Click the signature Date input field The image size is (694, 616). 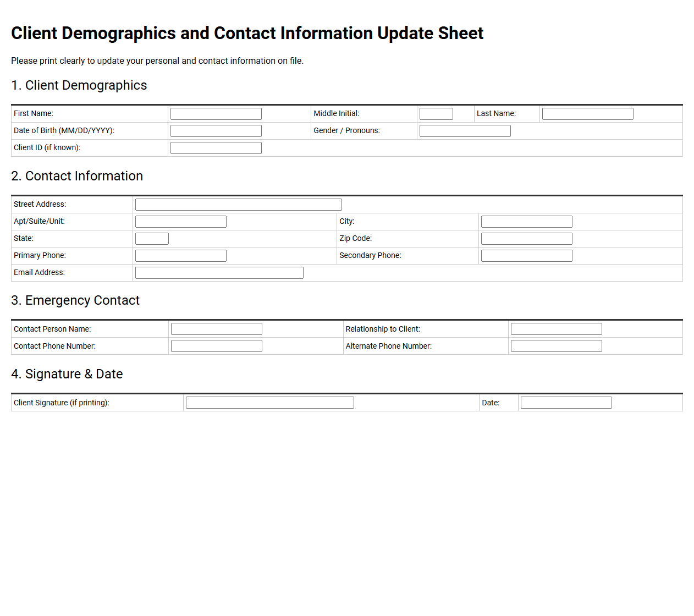(x=566, y=403)
